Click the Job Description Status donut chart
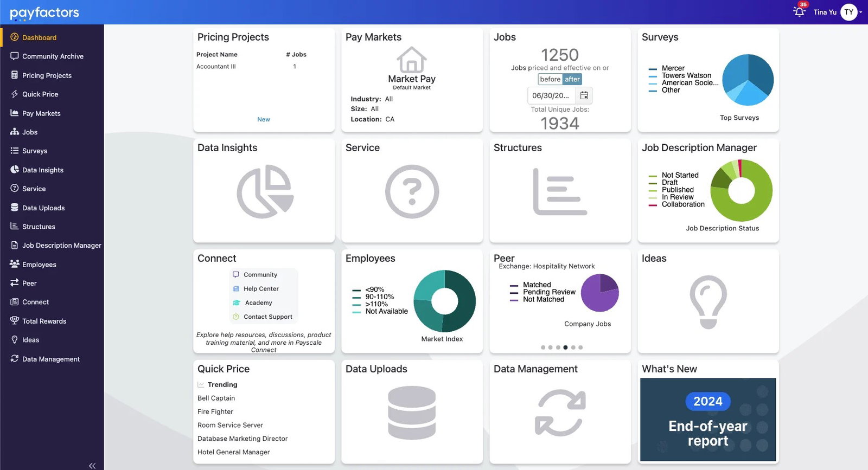The width and height of the screenshot is (868, 470). click(x=742, y=190)
